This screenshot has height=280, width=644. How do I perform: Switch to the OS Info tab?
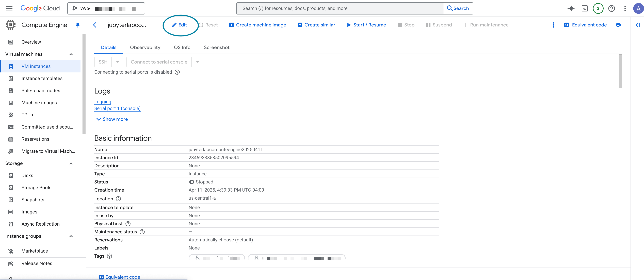coord(182,48)
